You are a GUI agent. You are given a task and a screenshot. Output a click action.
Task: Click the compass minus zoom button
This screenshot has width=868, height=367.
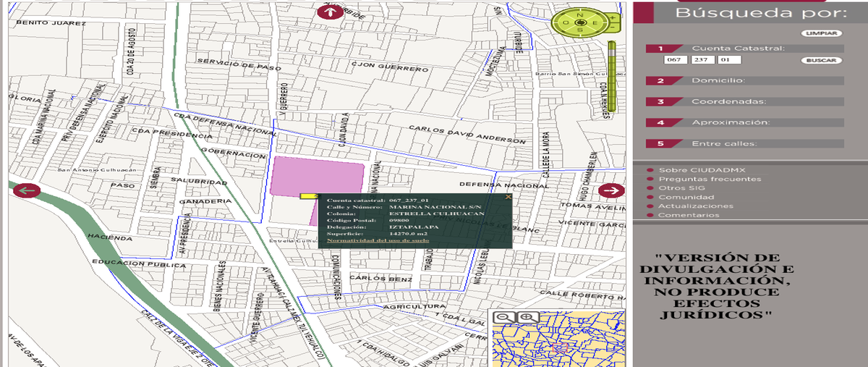(x=613, y=27)
